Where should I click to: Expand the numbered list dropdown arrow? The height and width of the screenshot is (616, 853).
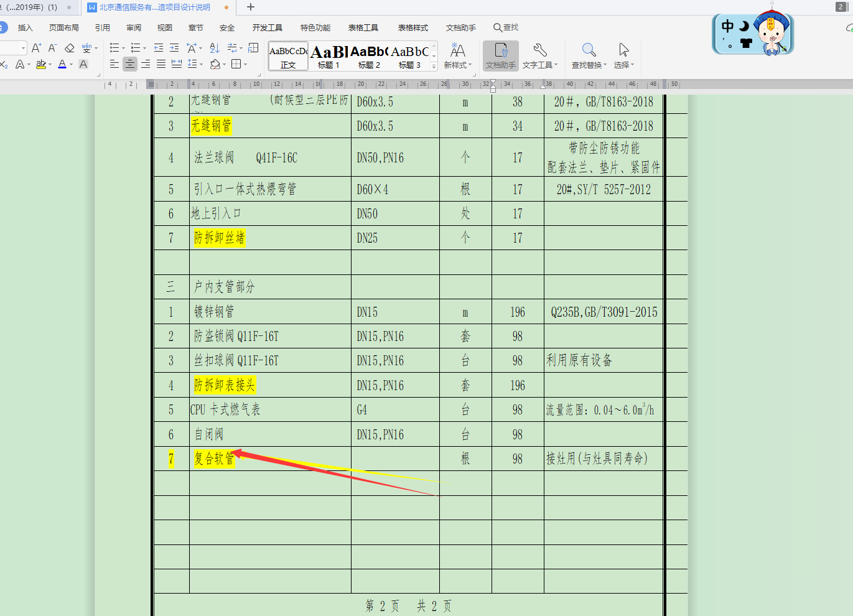tap(144, 49)
